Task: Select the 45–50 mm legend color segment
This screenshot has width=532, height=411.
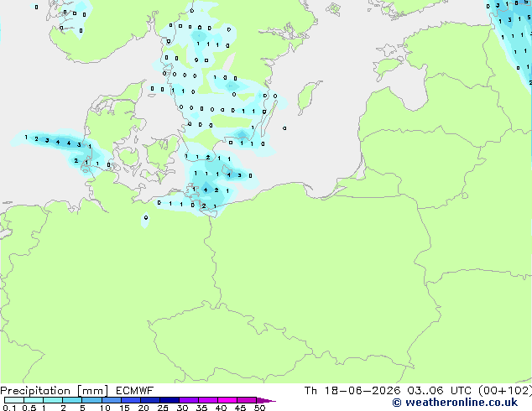Action: click(x=247, y=400)
